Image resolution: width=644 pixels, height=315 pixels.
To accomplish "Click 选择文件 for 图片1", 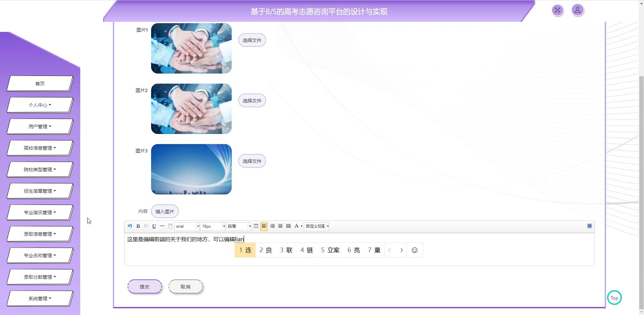I will click(x=252, y=40).
